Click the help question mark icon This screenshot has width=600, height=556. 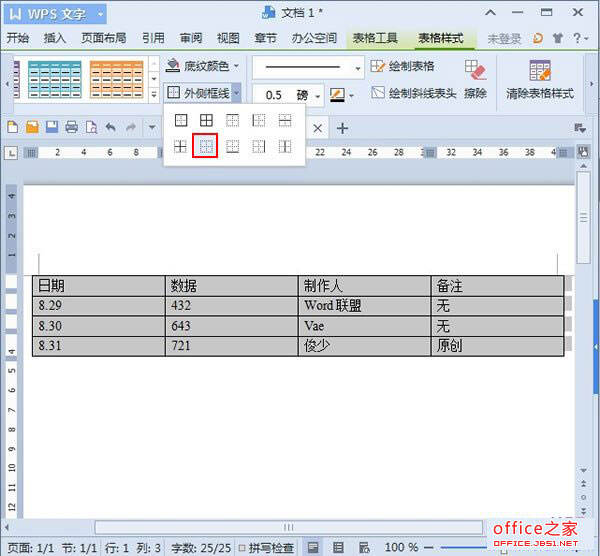pos(577,38)
